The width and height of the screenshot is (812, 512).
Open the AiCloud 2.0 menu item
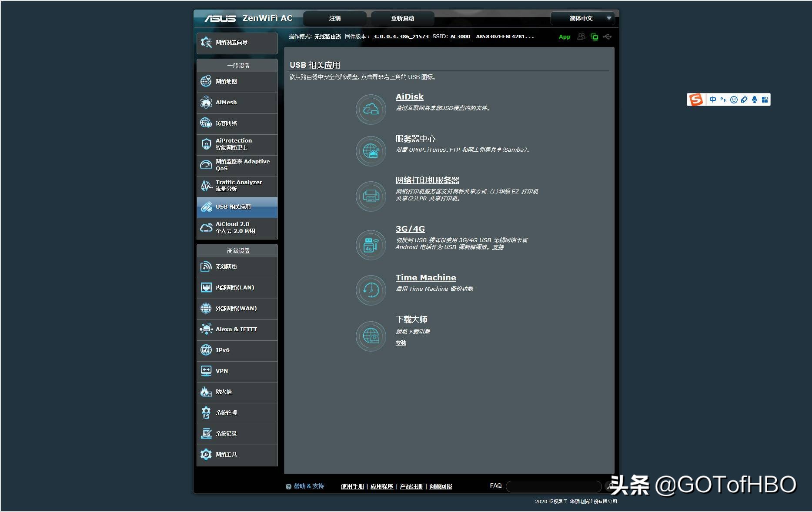tap(237, 228)
